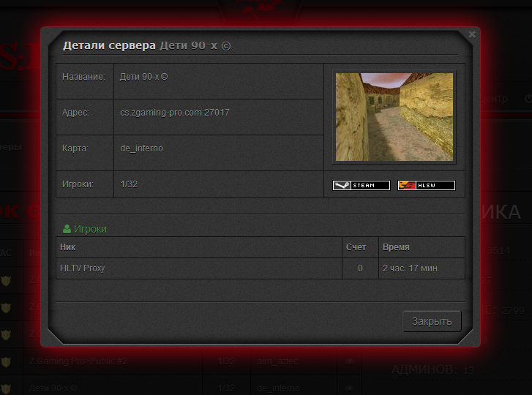Toggle eye icon for Z.Gaming Pro>Public #2 row

click(x=349, y=361)
